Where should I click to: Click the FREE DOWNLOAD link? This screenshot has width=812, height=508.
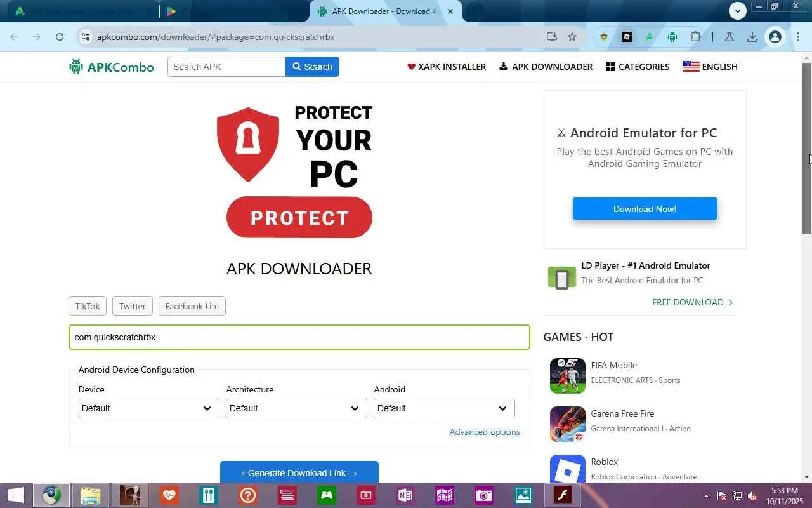[693, 302]
